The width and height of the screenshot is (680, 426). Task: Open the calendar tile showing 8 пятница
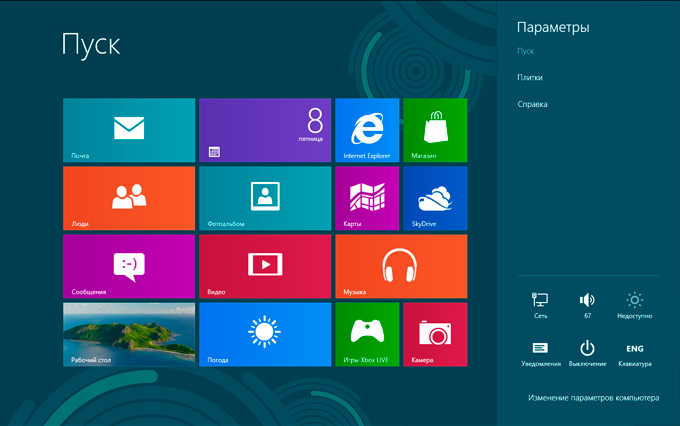click(x=265, y=130)
